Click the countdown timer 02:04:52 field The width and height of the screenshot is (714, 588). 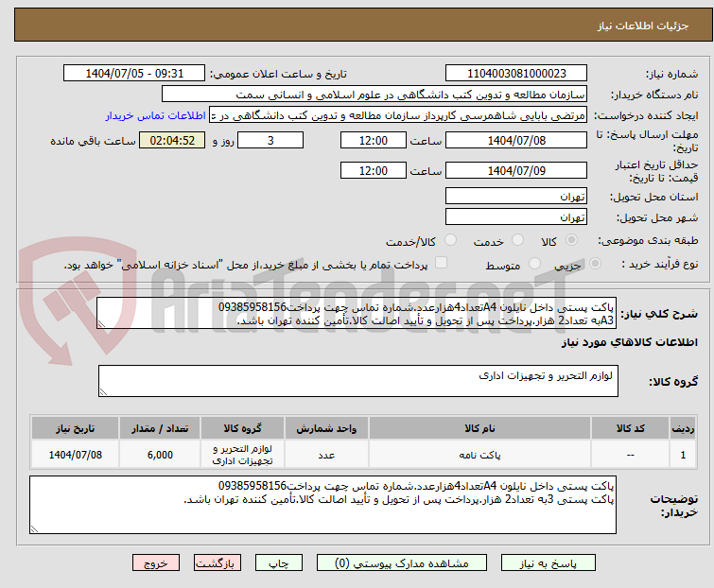tap(172, 140)
